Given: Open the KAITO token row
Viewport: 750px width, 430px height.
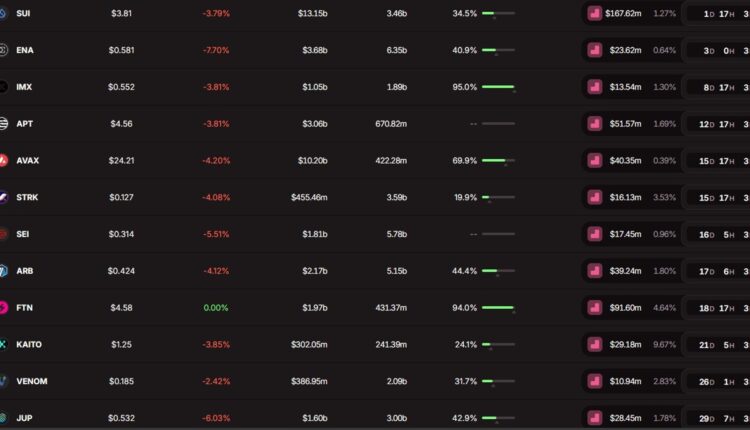Looking at the screenshot, I should coord(28,344).
